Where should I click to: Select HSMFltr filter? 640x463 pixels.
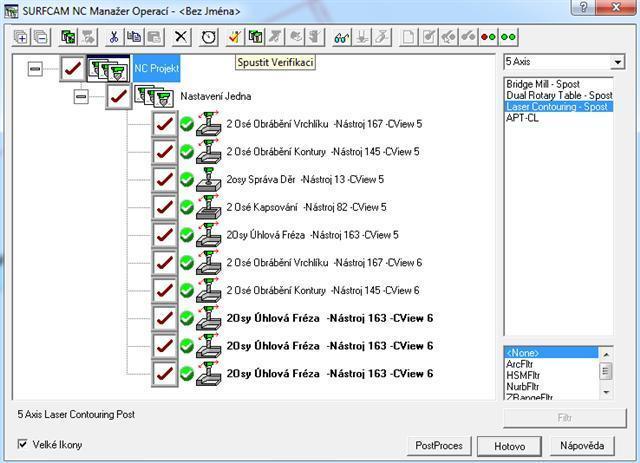point(523,375)
